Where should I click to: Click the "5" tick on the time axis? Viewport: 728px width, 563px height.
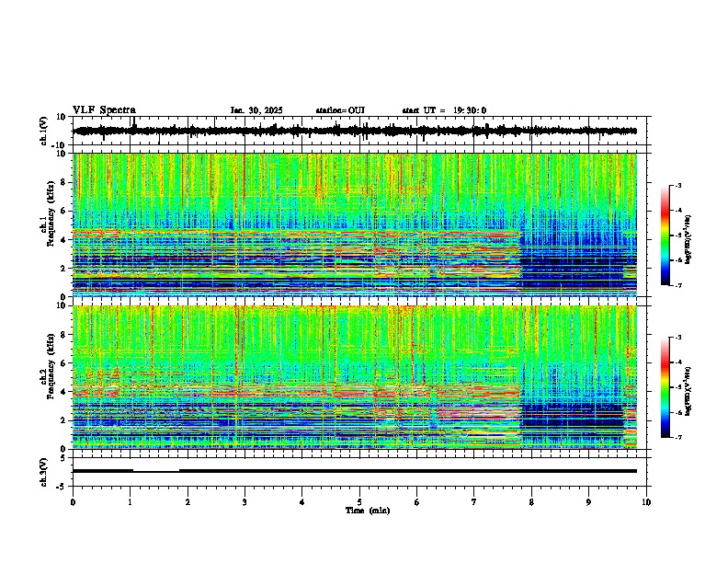[359, 502]
